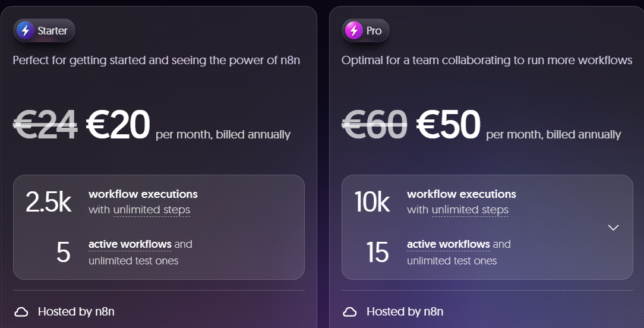Select the Starter plan badge
The height and width of the screenshot is (328, 644).
(45, 30)
